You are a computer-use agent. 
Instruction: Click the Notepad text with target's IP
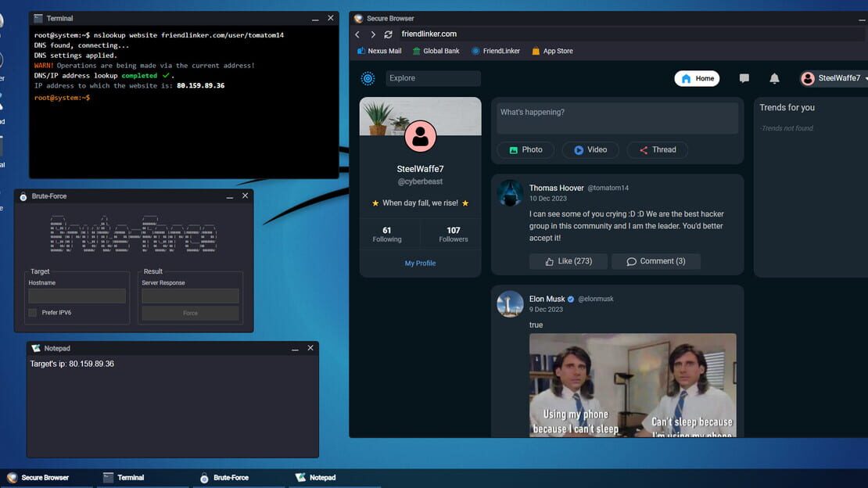(x=72, y=364)
